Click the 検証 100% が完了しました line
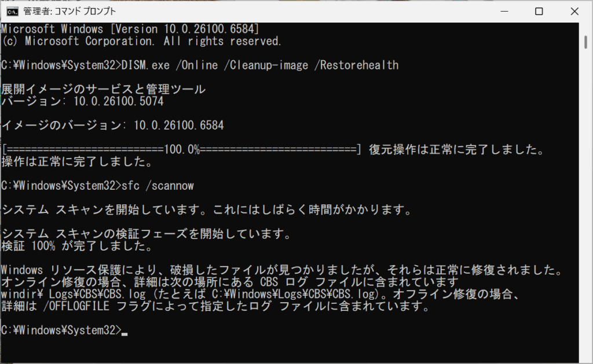The image size is (593, 364). point(77,247)
